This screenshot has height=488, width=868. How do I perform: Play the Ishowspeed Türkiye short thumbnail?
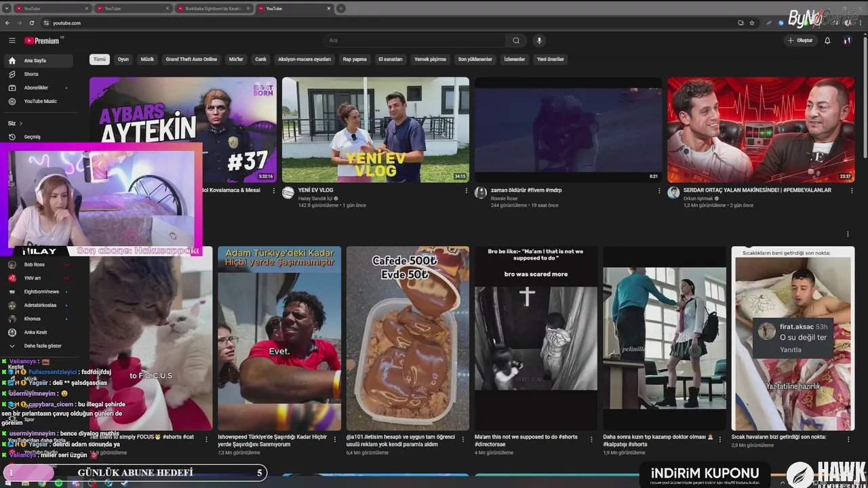click(279, 338)
